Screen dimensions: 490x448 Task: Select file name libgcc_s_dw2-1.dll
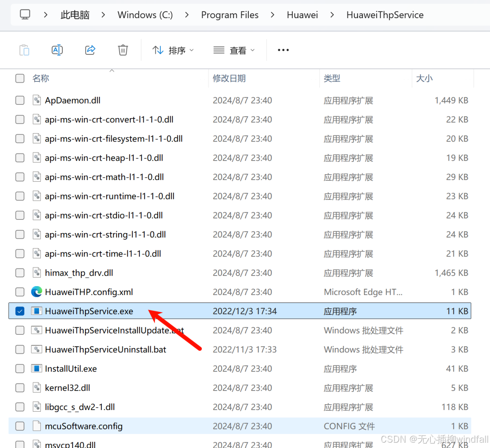(x=80, y=407)
